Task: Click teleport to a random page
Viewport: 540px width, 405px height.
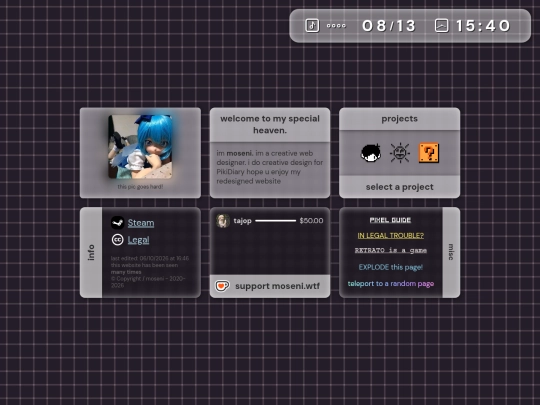Action: [391, 284]
